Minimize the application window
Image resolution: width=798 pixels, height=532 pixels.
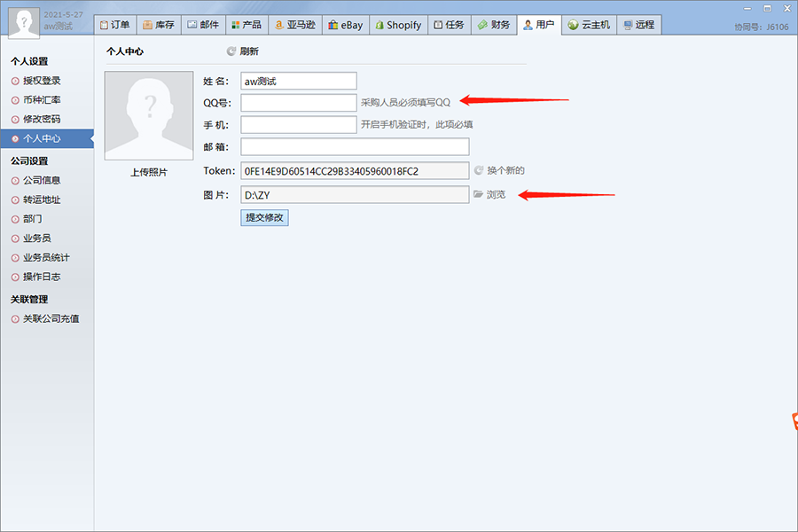point(747,8)
